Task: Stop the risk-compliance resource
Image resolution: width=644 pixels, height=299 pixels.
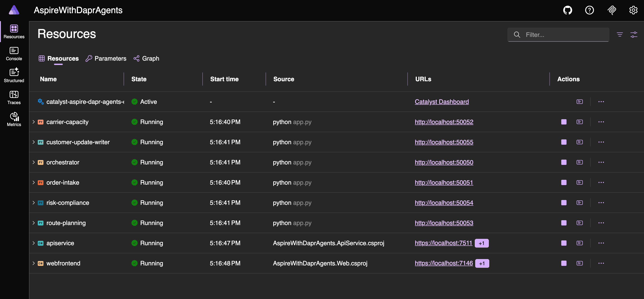Action: click(564, 202)
